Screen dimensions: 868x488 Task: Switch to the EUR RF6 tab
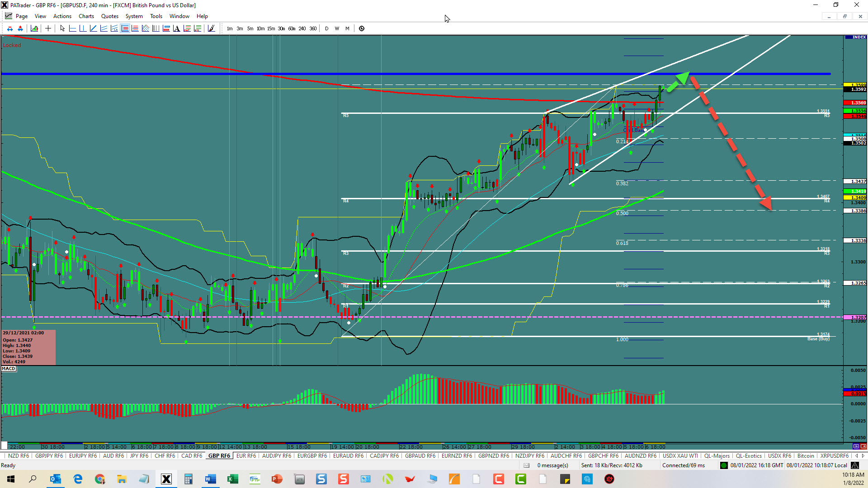(246, 456)
